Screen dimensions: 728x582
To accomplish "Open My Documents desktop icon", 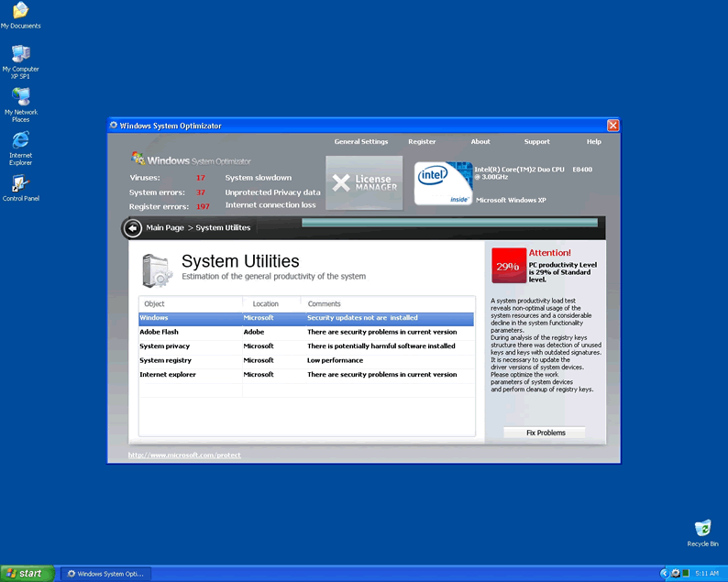I will coord(20,11).
